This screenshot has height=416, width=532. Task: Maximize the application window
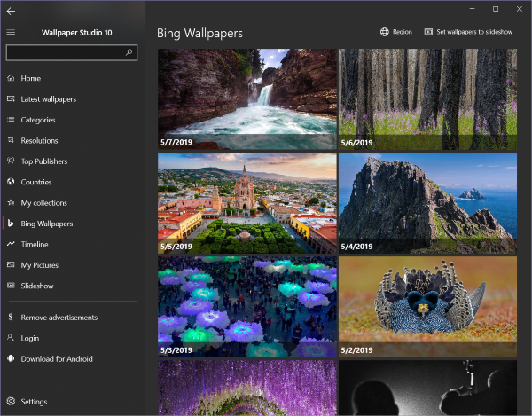[x=496, y=9]
